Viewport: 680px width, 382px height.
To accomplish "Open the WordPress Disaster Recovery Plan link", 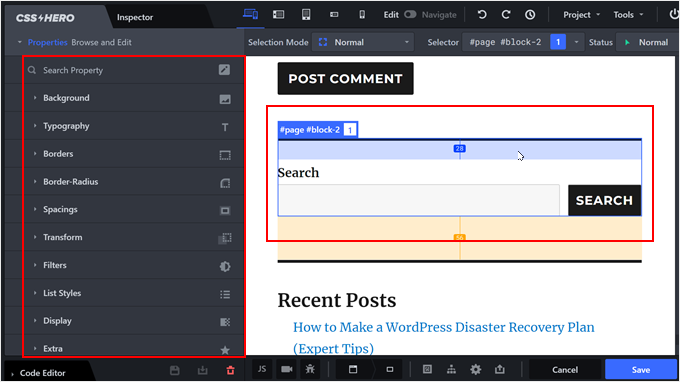I will [x=444, y=338].
